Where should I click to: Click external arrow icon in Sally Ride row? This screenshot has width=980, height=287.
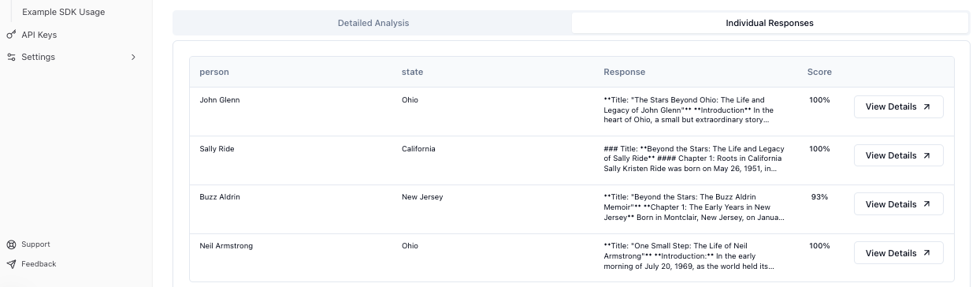coord(926,155)
